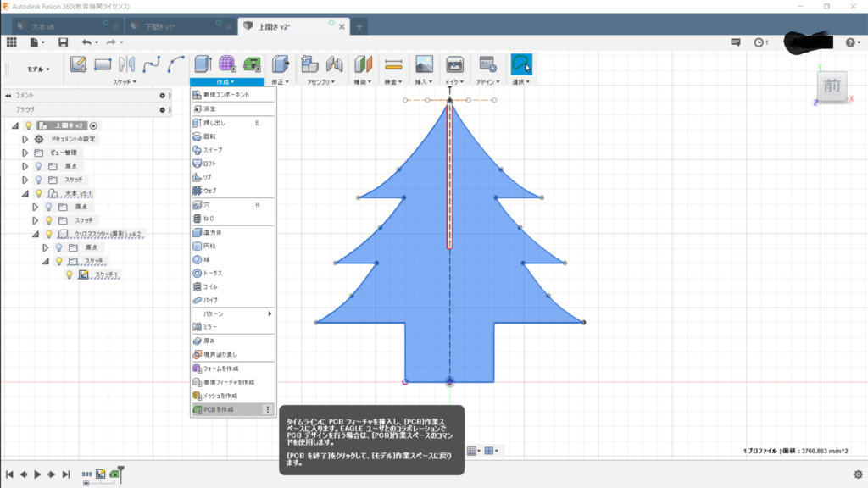
Task: Click the redo arrow
Action: 111,42
